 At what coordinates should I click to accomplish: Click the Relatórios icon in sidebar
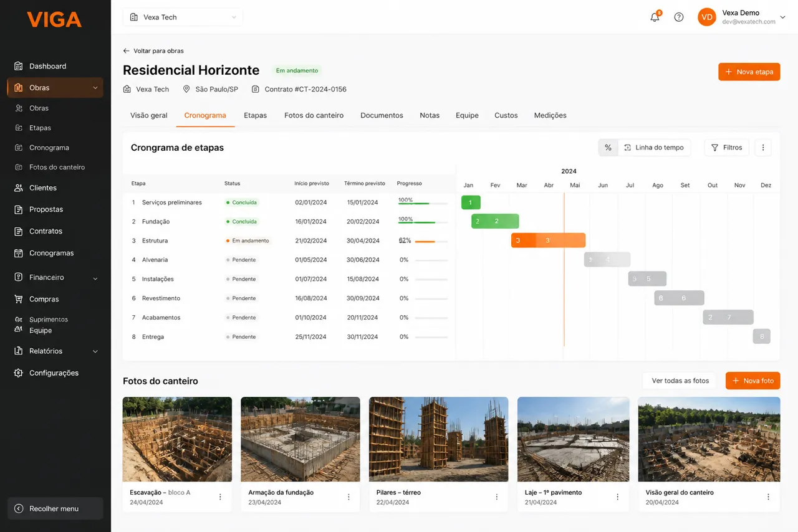[x=18, y=351]
